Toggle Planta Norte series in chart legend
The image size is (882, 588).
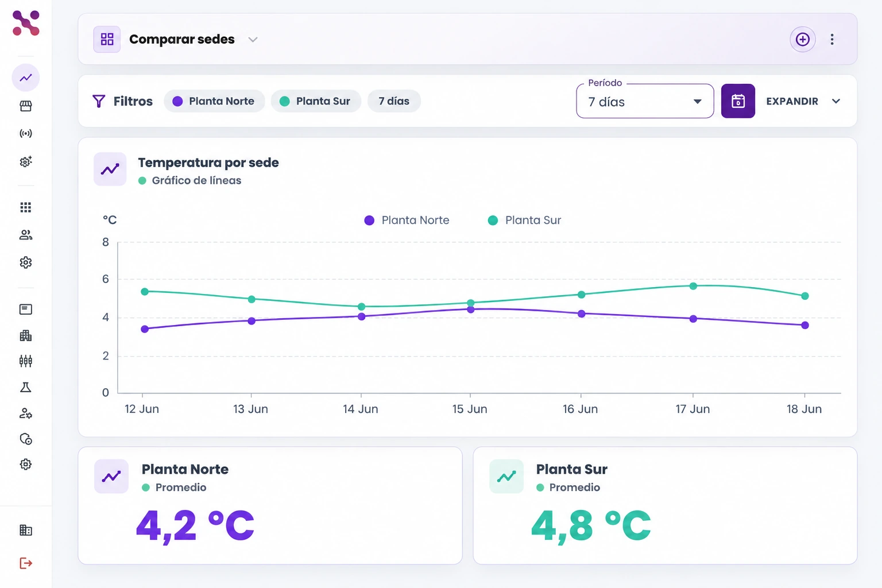[x=407, y=220]
